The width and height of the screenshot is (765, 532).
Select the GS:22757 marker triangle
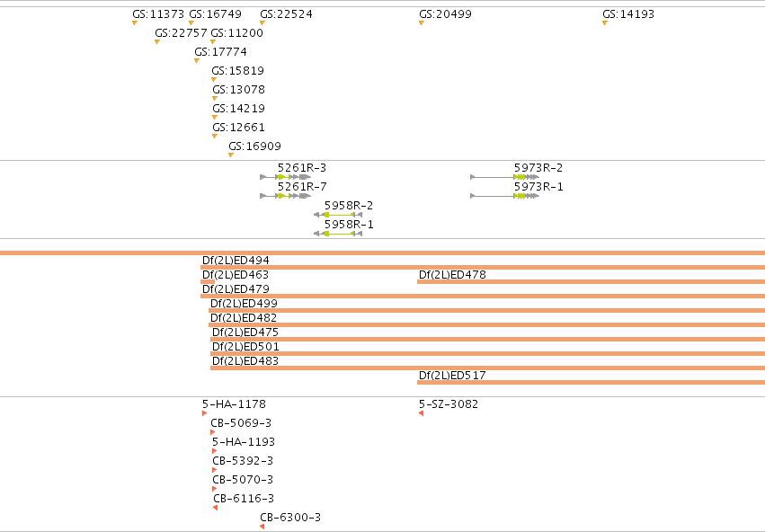157,42
